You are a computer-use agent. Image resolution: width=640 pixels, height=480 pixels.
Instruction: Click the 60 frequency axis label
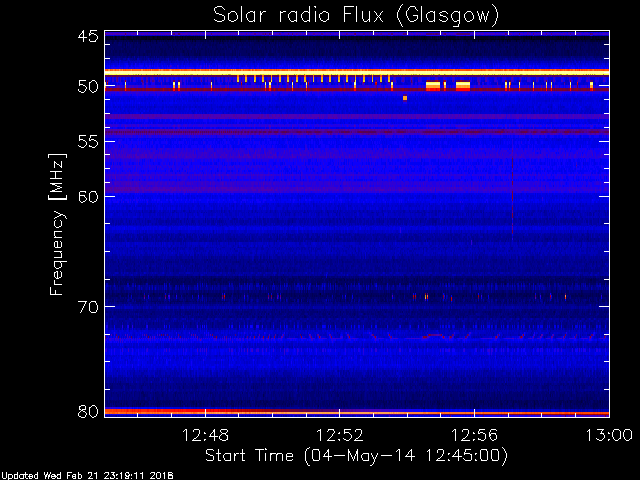pyautogui.click(x=88, y=196)
